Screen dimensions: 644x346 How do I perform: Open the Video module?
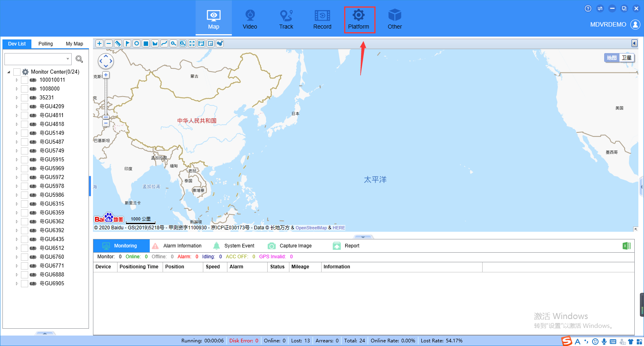click(x=250, y=19)
